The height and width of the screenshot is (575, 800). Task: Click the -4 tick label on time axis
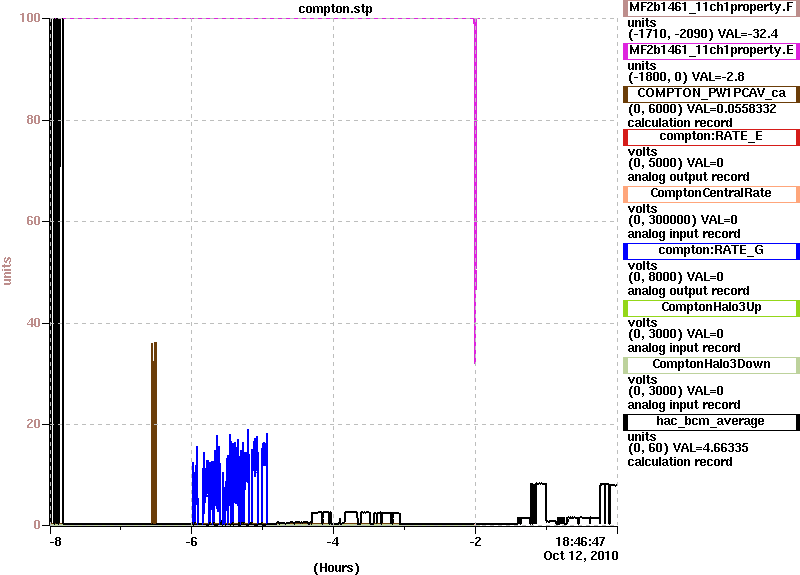[333, 541]
